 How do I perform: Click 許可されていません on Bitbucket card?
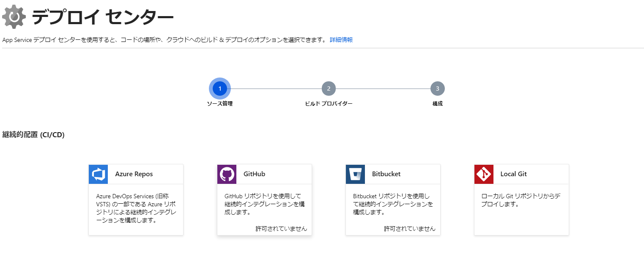(x=410, y=229)
